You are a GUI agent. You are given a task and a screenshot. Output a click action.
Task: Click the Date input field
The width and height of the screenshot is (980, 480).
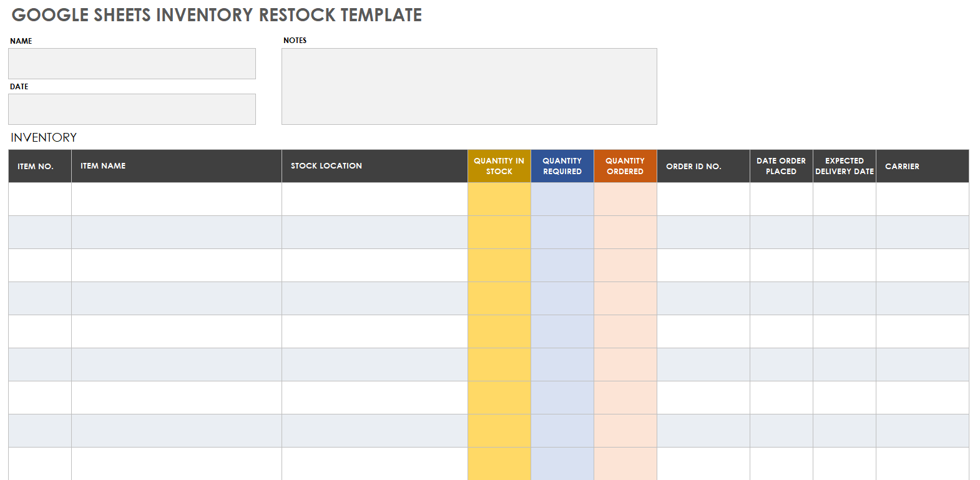coord(132,109)
